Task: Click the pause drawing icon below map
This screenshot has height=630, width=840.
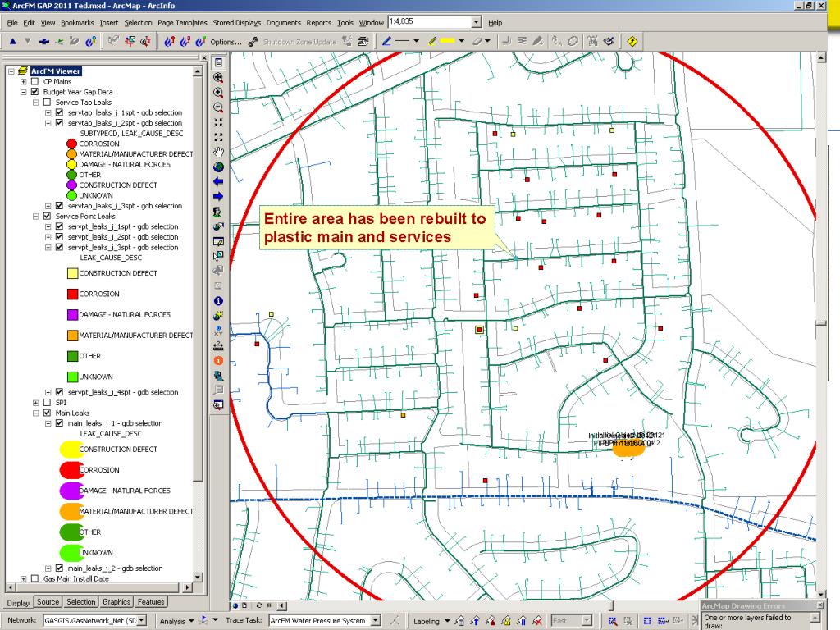Action: (269, 606)
